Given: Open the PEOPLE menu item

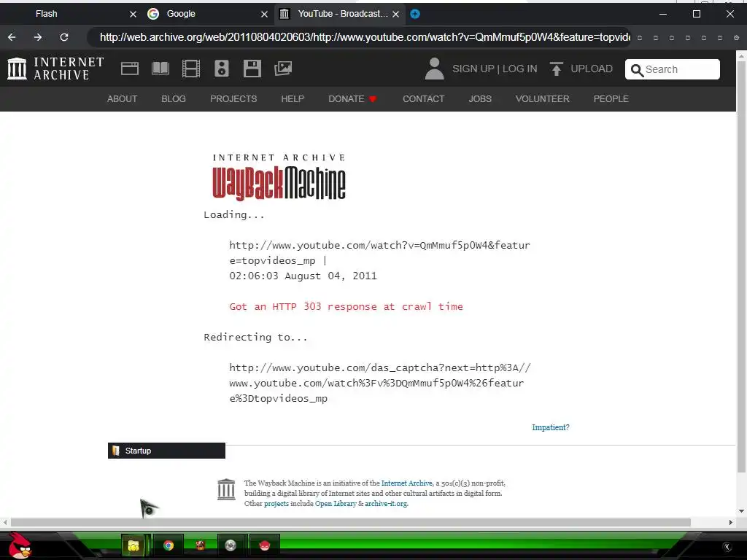Looking at the screenshot, I should (611, 99).
